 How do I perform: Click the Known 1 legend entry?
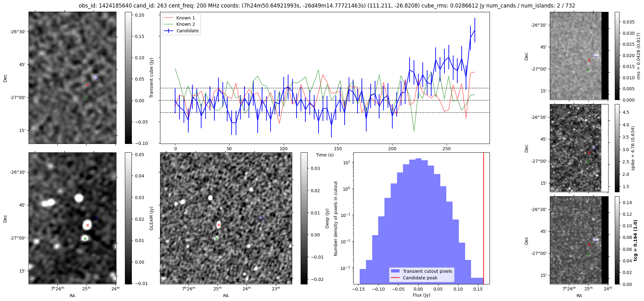click(185, 18)
